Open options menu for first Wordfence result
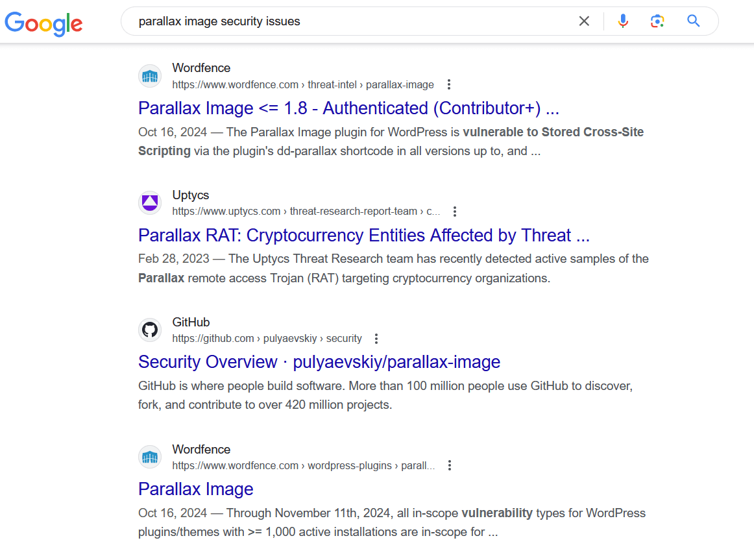The width and height of the screenshot is (754, 560). (x=448, y=84)
